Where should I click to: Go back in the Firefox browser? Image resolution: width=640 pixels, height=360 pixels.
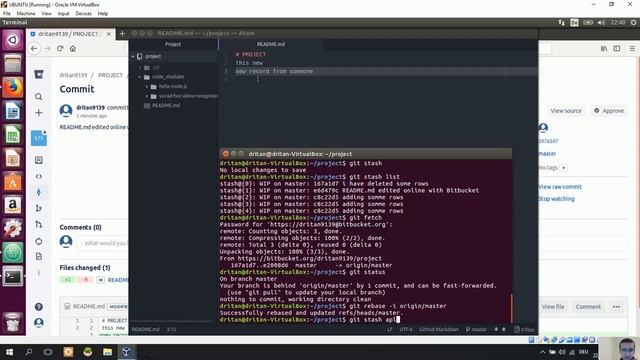tap(34, 49)
